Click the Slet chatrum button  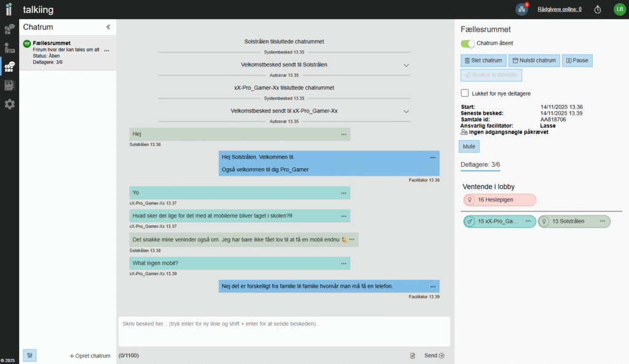click(483, 61)
